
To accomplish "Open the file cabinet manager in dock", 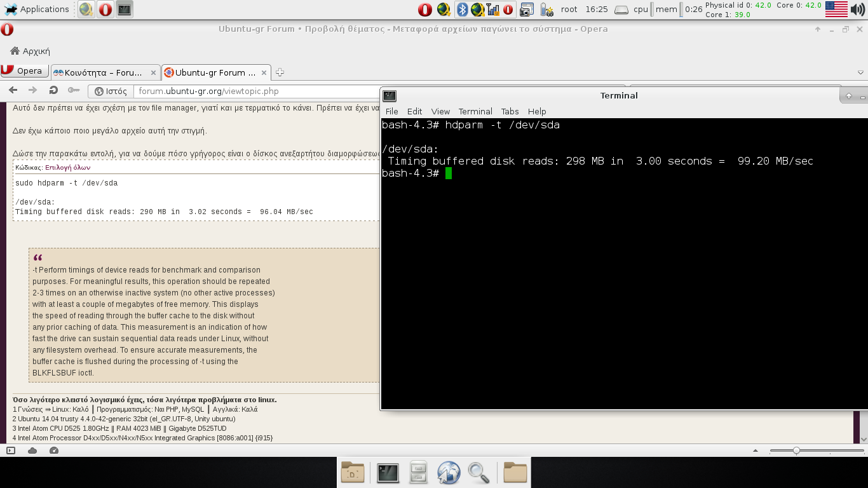I will (x=418, y=473).
